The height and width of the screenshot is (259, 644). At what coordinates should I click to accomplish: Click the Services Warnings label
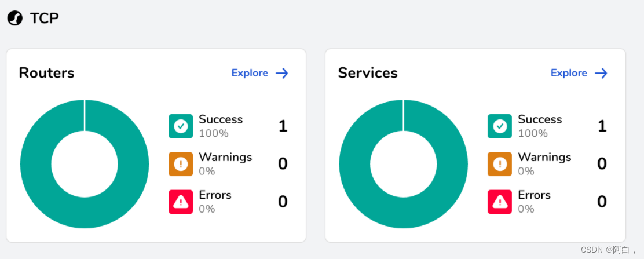click(x=544, y=157)
